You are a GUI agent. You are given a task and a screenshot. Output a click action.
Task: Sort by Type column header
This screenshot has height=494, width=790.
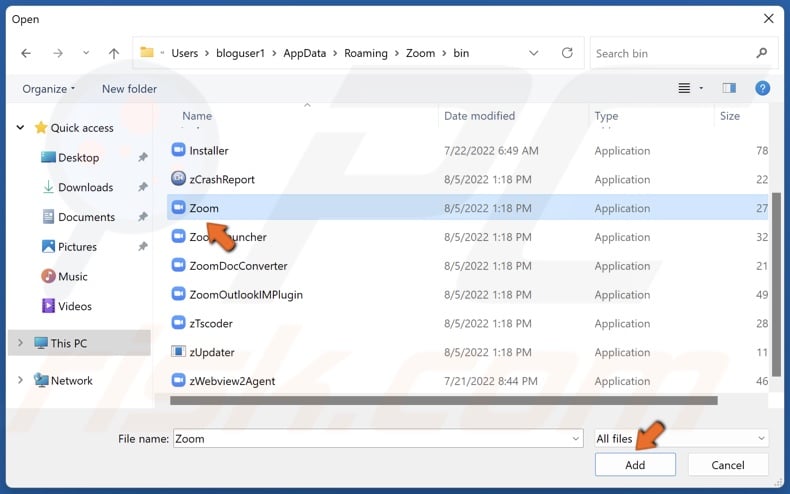(x=606, y=116)
